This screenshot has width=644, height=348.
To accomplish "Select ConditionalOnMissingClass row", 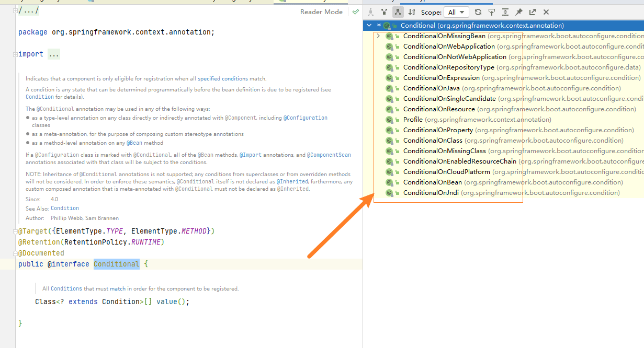I will pos(503,151).
